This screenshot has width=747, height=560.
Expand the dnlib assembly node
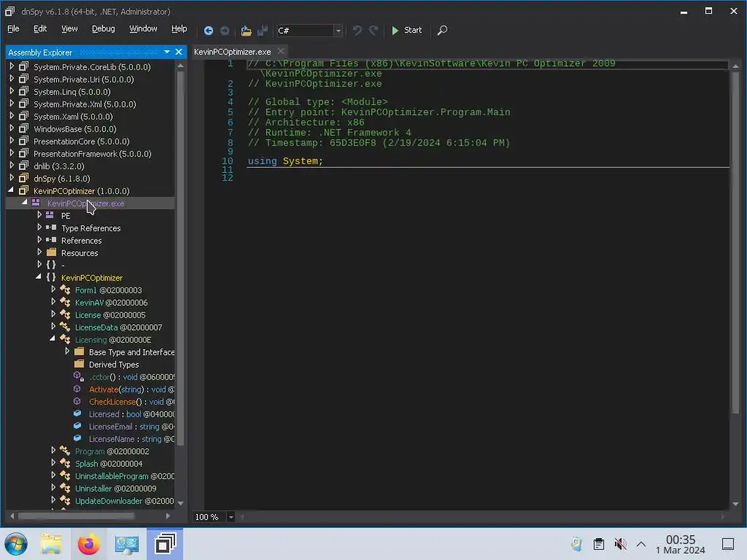pyautogui.click(x=12, y=166)
